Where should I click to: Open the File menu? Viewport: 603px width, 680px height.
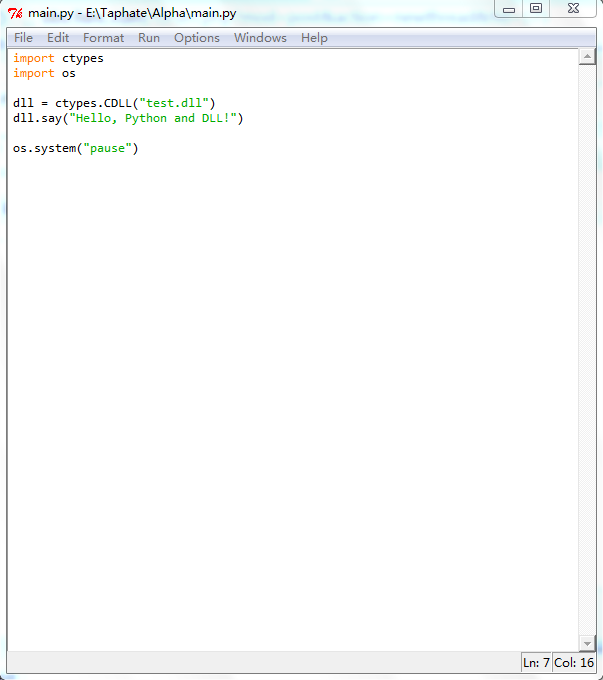click(x=23, y=38)
